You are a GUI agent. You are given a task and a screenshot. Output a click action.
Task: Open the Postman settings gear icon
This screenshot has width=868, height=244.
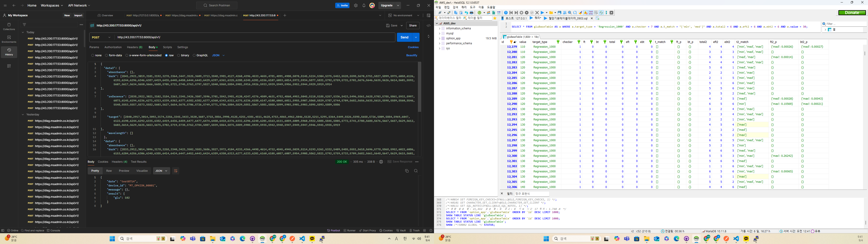[x=356, y=5]
